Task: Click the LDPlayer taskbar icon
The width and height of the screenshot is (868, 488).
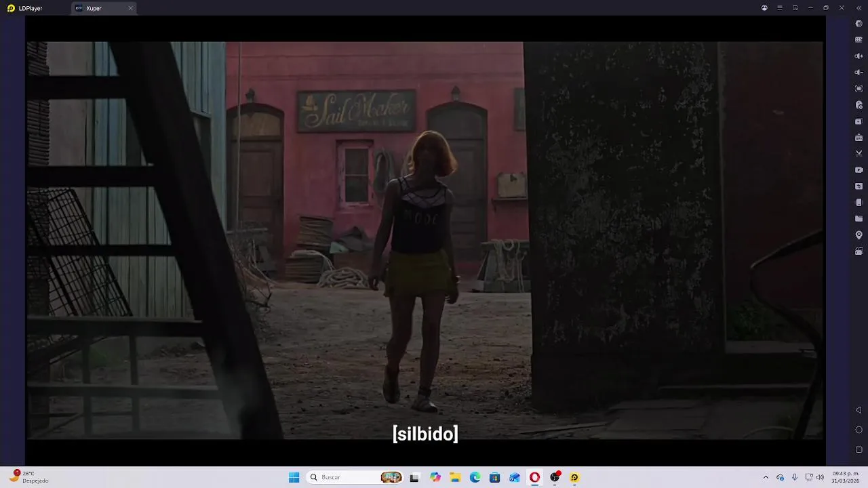Action: (574, 477)
